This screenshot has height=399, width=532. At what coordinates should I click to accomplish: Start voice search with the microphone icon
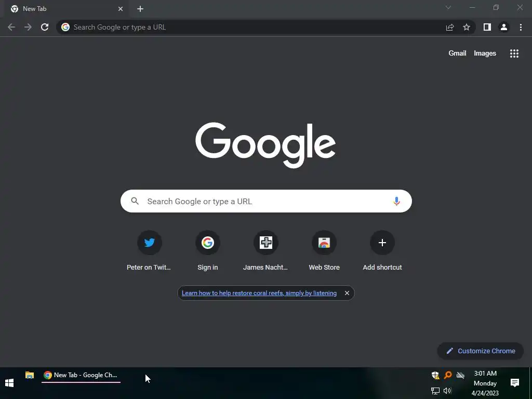tap(396, 201)
